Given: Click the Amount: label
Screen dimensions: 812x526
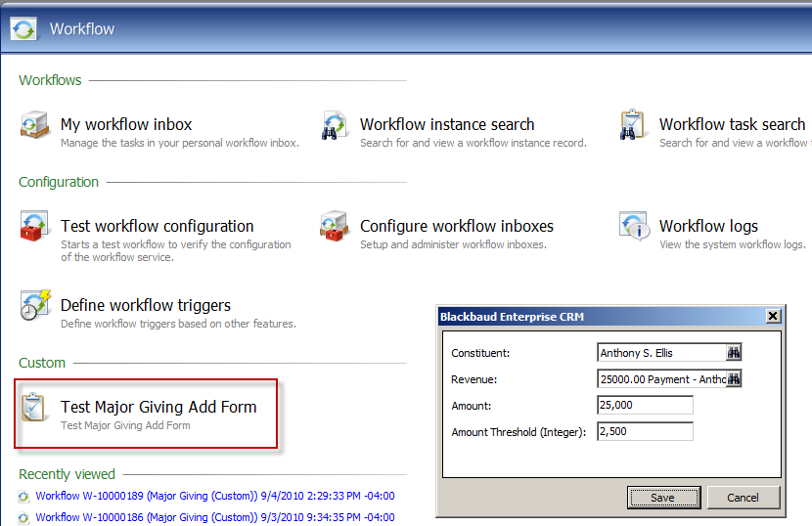Looking at the screenshot, I should [x=472, y=406].
